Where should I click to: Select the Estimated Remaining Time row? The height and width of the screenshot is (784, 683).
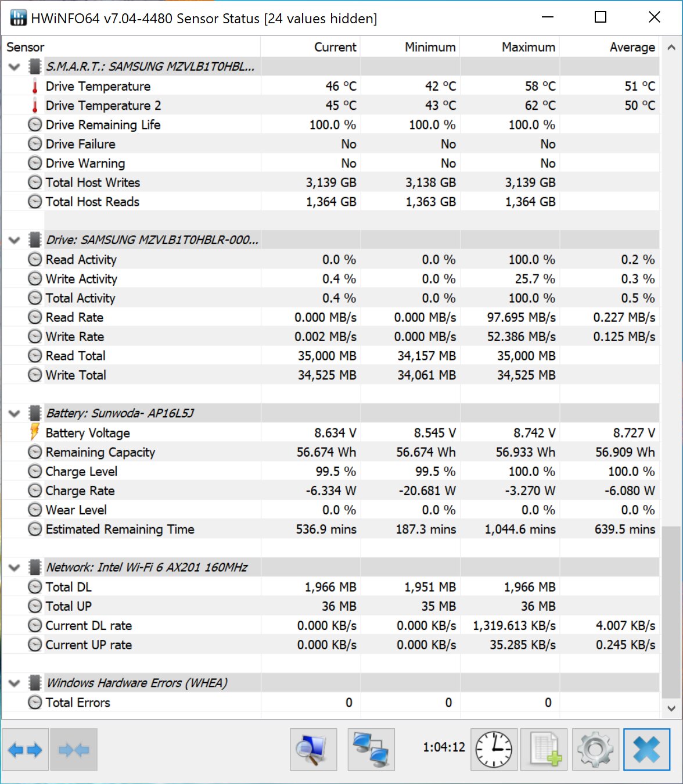(x=120, y=529)
